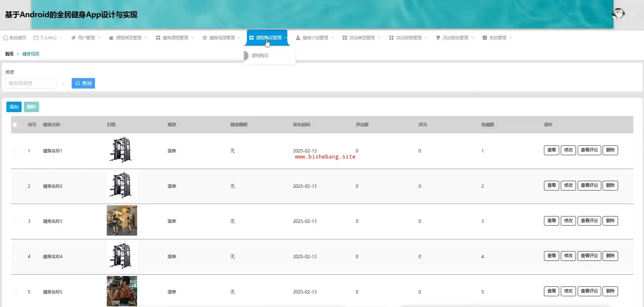The height and width of the screenshot is (307, 644).
Task: Click the user avatar in the header
Action: (618, 14)
